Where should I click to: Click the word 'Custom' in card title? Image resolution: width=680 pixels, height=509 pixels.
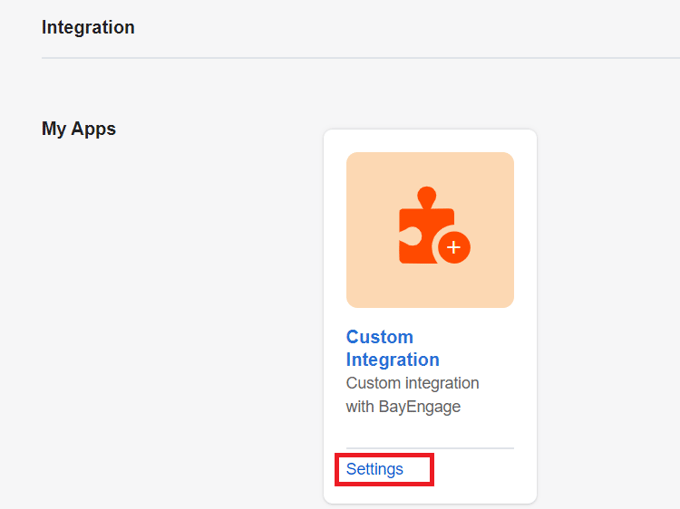[x=379, y=337]
